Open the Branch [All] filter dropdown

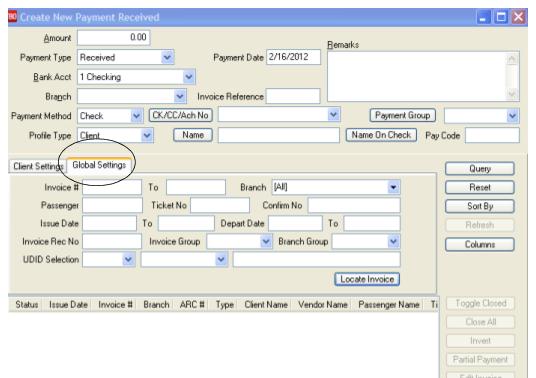393,187
